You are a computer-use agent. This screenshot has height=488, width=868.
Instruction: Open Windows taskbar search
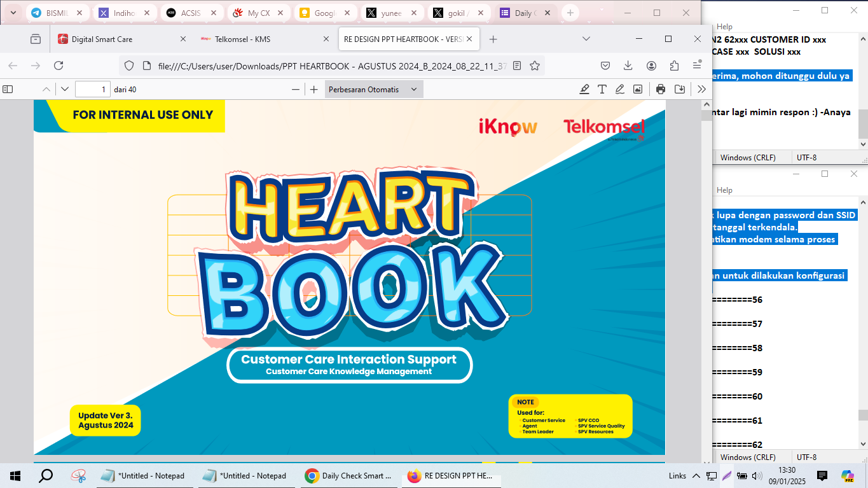pyautogui.click(x=46, y=475)
